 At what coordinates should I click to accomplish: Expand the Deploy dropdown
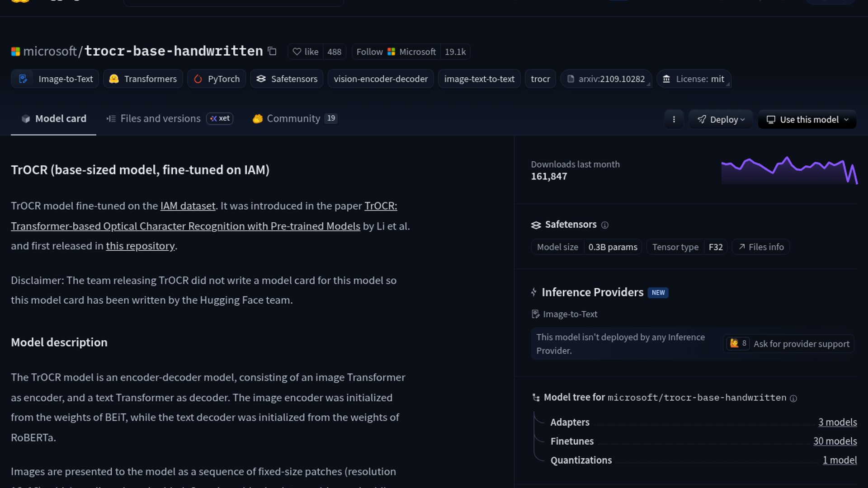click(x=721, y=119)
